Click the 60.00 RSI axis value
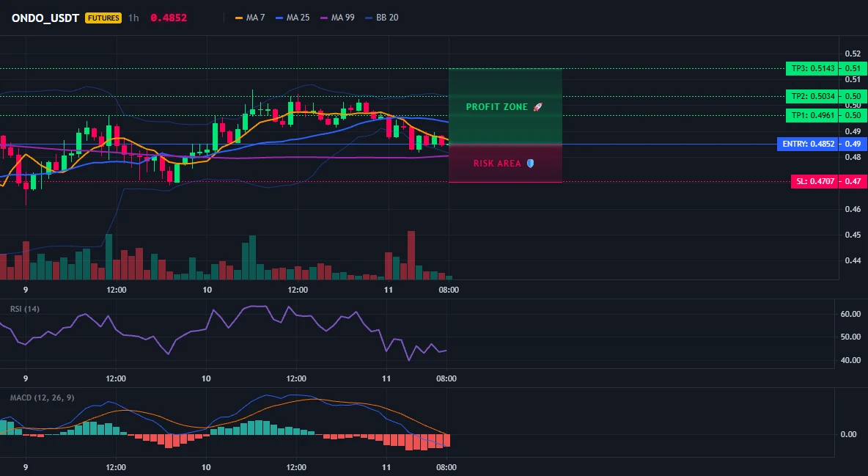The width and height of the screenshot is (868, 476). tap(851, 314)
